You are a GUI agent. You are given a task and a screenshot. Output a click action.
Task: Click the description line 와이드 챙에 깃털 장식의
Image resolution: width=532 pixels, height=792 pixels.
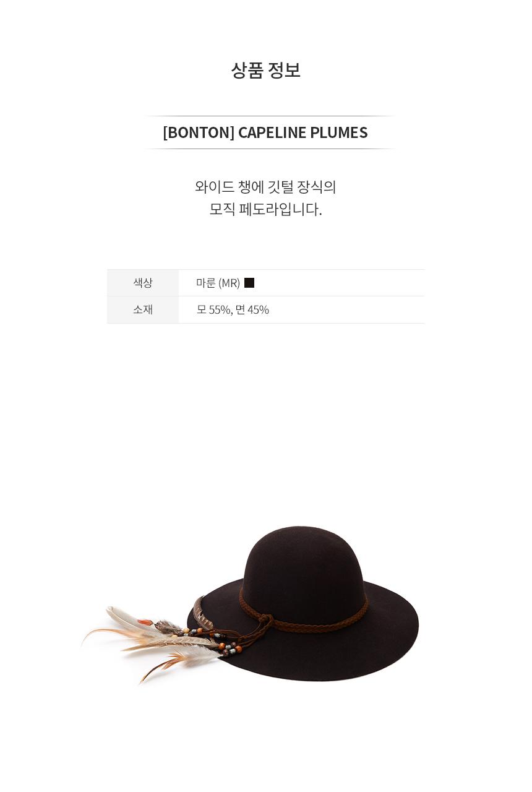[x=265, y=187]
